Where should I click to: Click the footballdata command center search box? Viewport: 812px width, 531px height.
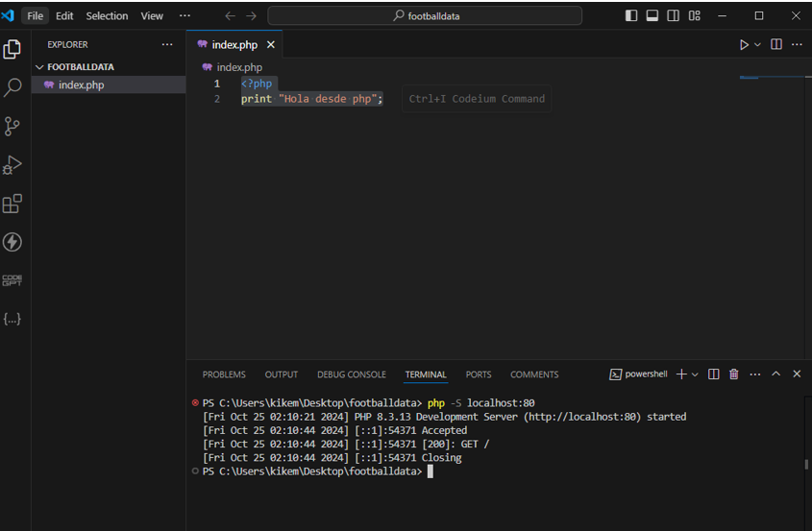[x=425, y=16]
